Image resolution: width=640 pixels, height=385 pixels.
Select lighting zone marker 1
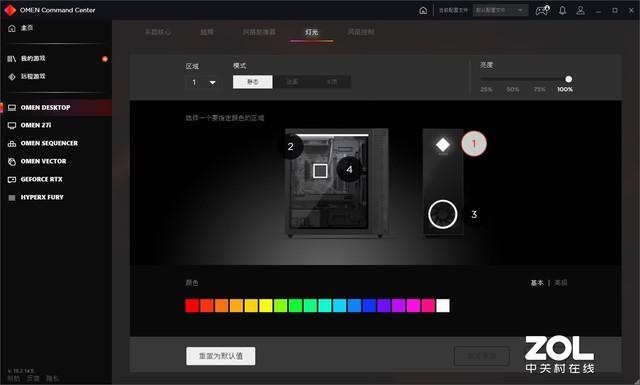[x=474, y=143]
